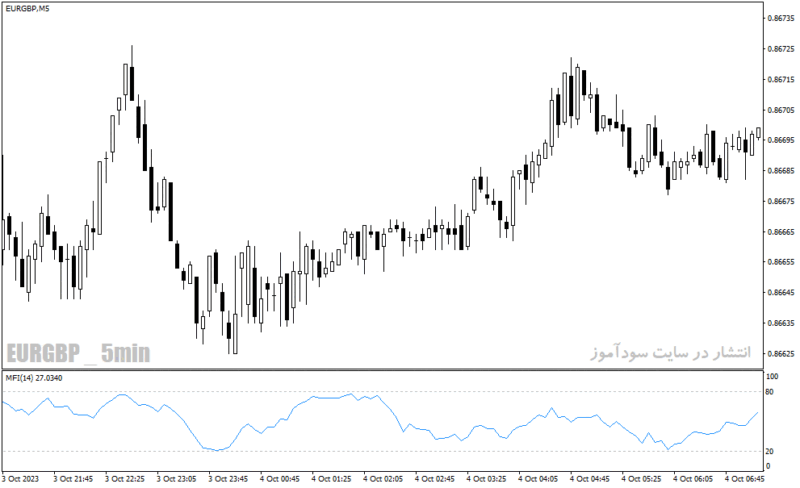Select the 0.86735 price scale label
The height and width of the screenshot is (488, 800).
coord(781,18)
